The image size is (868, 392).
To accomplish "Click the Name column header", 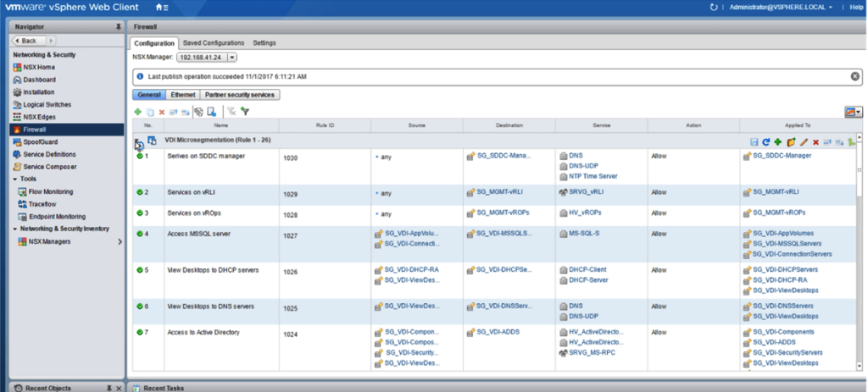I will (x=221, y=125).
